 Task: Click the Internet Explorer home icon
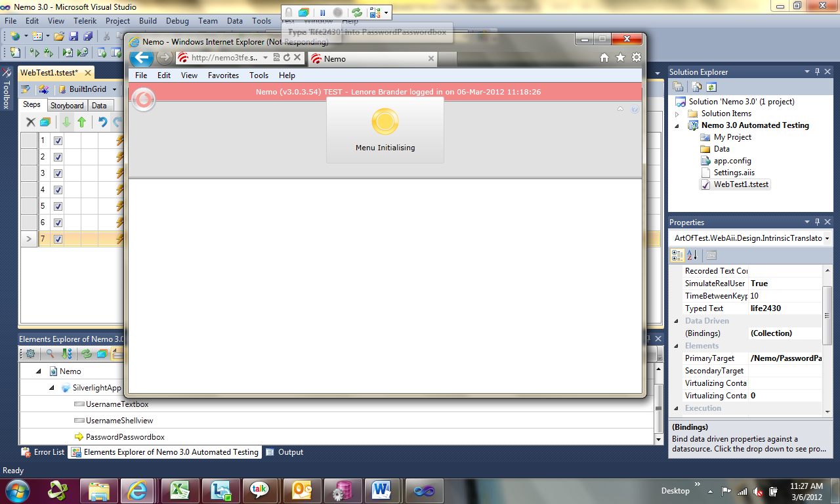(605, 58)
